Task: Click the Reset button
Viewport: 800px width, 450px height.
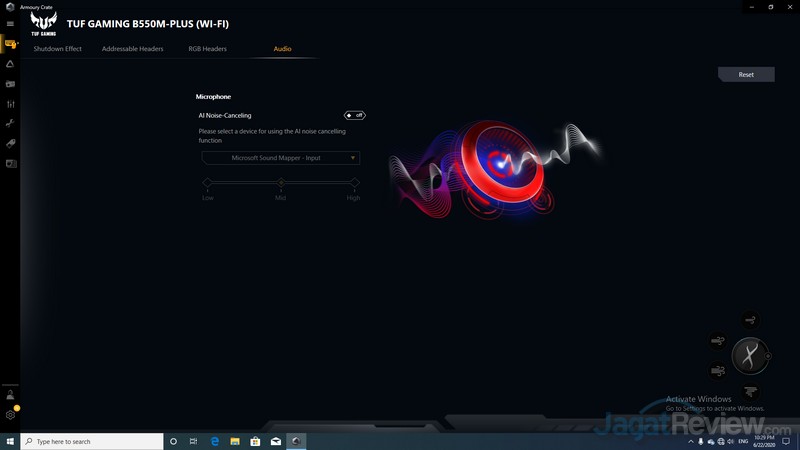Action: pos(746,74)
